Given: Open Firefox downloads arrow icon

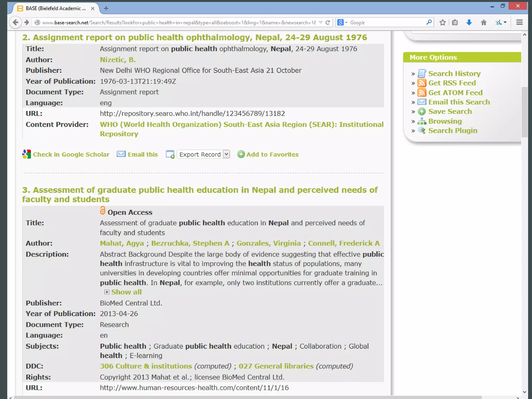Looking at the screenshot, I should [469, 23].
